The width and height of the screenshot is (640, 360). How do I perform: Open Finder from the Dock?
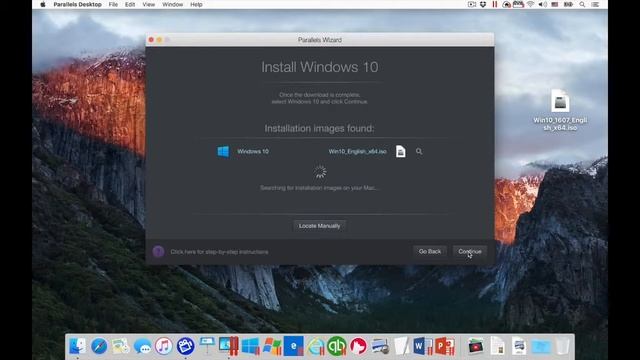click(78, 346)
